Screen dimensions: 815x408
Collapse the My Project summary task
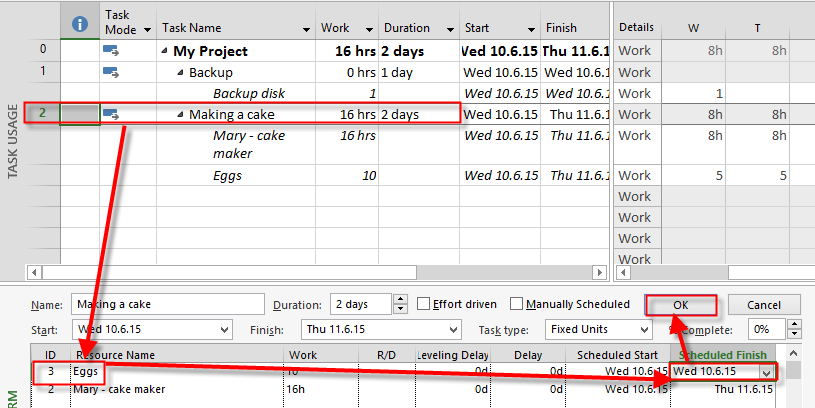(x=164, y=51)
